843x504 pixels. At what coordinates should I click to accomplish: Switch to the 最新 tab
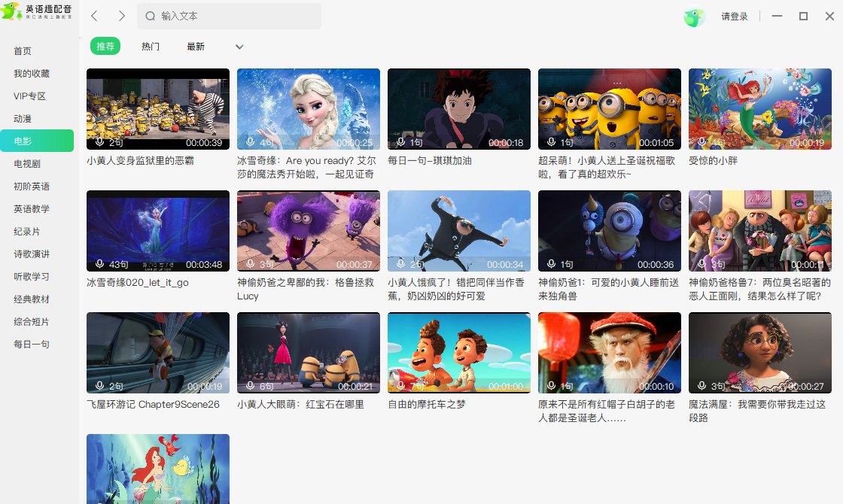point(196,47)
